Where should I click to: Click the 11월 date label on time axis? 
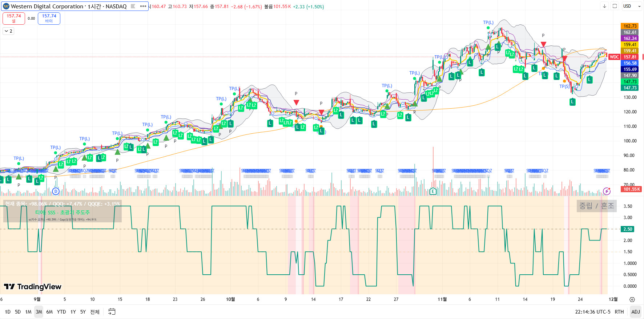pyautogui.click(x=442, y=299)
